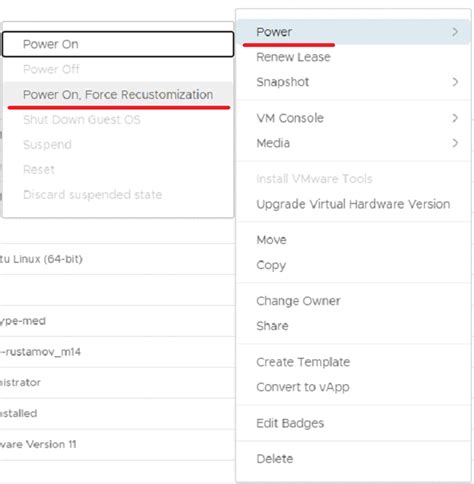The width and height of the screenshot is (474, 484).
Task: Open the VM Console entry
Action: coord(353,118)
